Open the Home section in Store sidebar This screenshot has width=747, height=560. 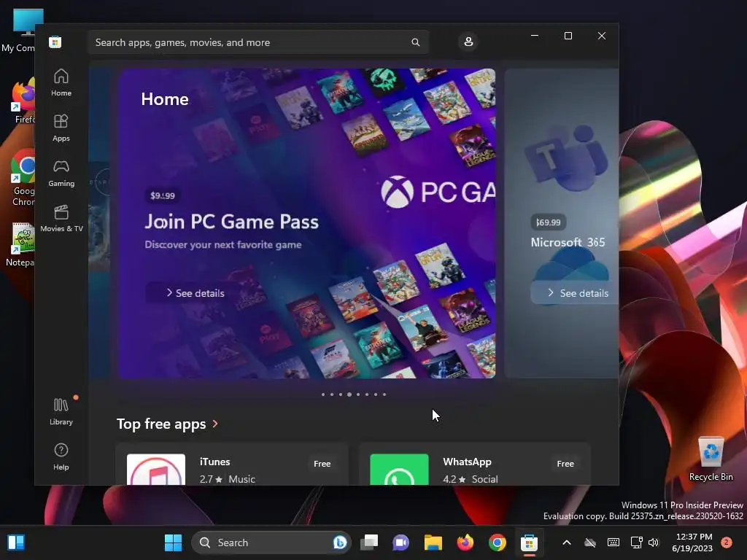61,83
